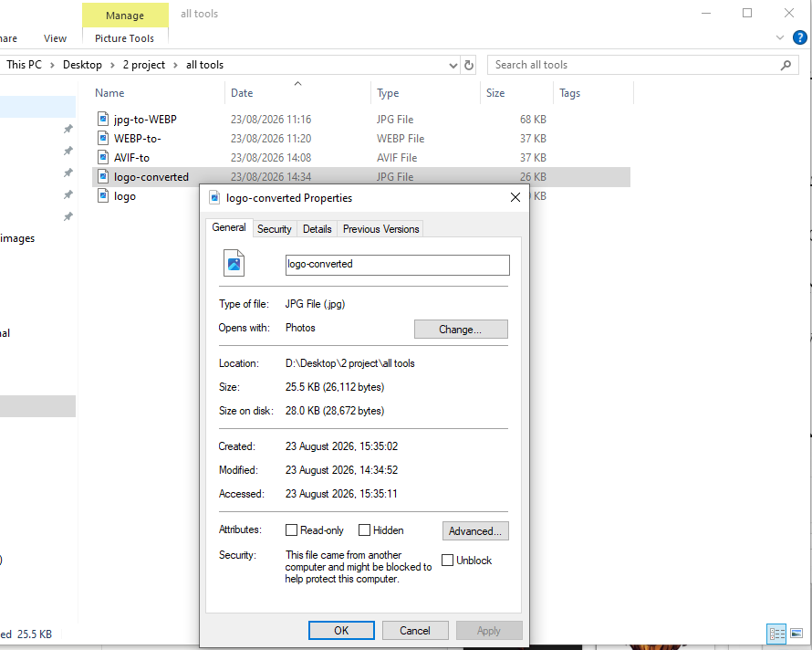Toggle the Hidden attribute checkbox
Viewport: 812px width, 650px height.
pos(365,530)
